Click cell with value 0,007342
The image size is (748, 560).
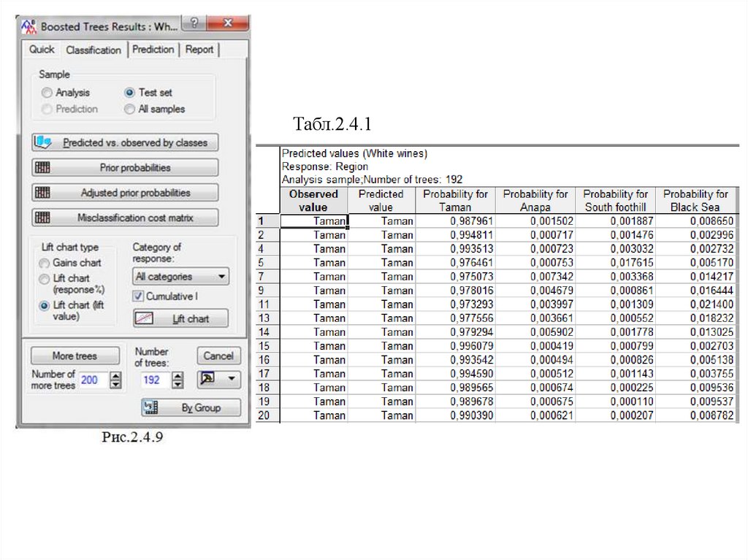tap(535, 277)
